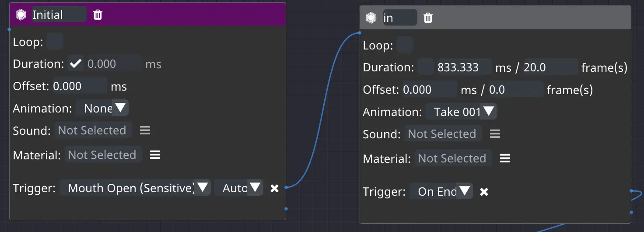This screenshot has height=232, width=644.
Task: Open Animation dropdown showing Take 001
Action: coord(461,112)
